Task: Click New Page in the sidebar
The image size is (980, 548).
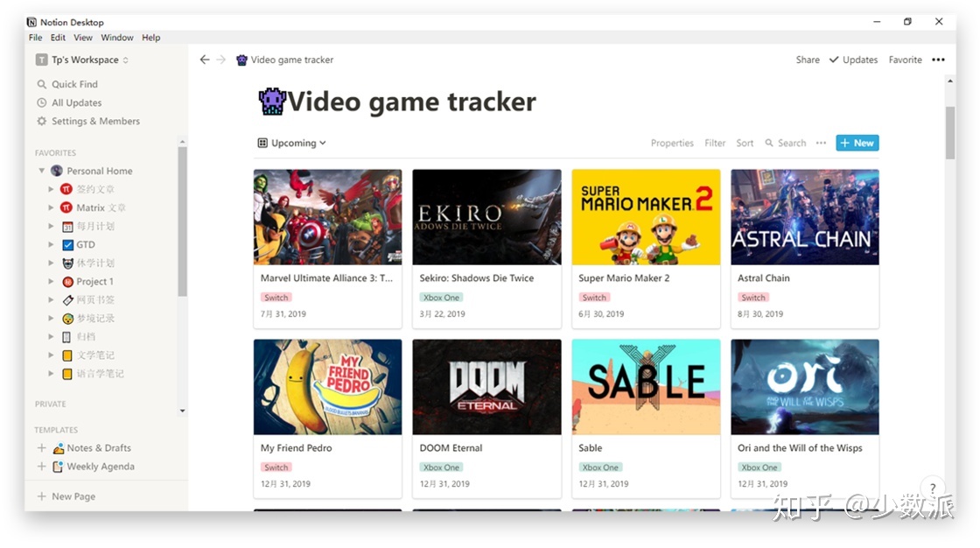Action: (x=66, y=496)
